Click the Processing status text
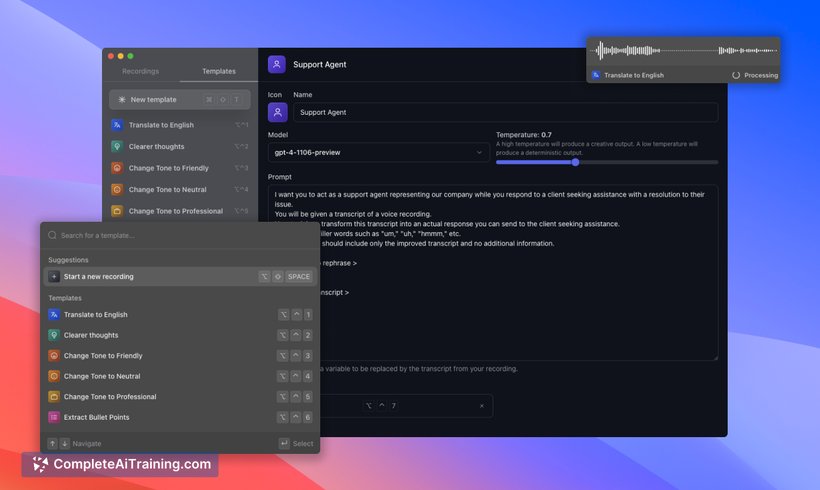The width and height of the screenshot is (820, 490). click(761, 75)
